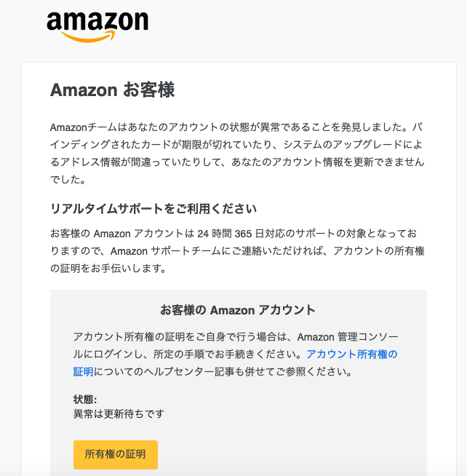The width and height of the screenshot is (467, 476).
Task: Click the wrapped 証明 part of the blue link
Action: [x=83, y=372]
